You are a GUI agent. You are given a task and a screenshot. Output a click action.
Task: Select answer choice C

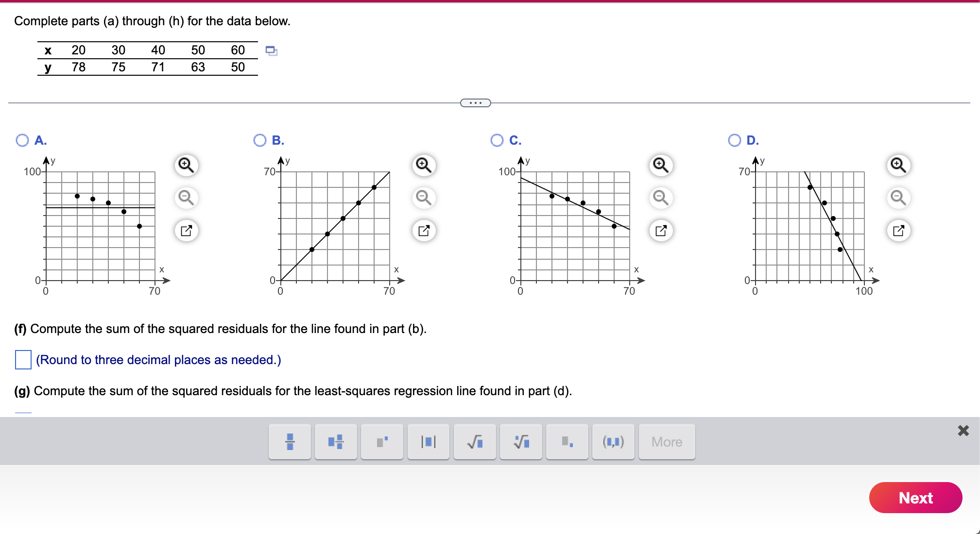click(497, 140)
